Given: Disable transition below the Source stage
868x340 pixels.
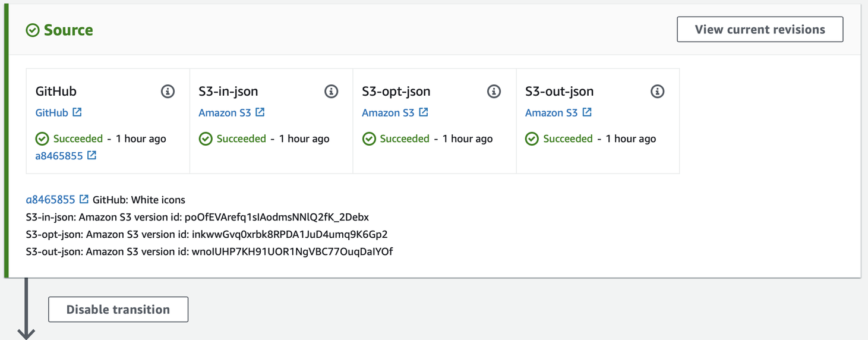Looking at the screenshot, I should (x=118, y=310).
